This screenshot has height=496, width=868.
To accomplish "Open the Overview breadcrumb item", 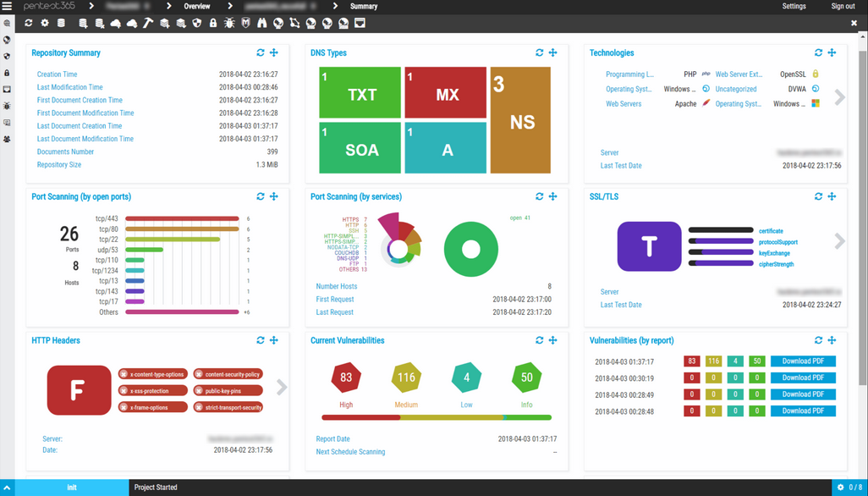I will 197,6.
